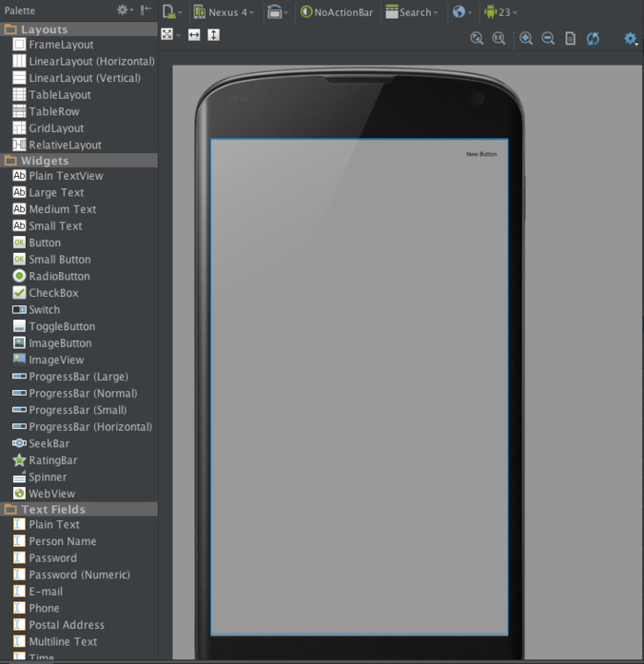Select Plain Text field
The height and width of the screenshot is (664, 644).
click(78, 524)
